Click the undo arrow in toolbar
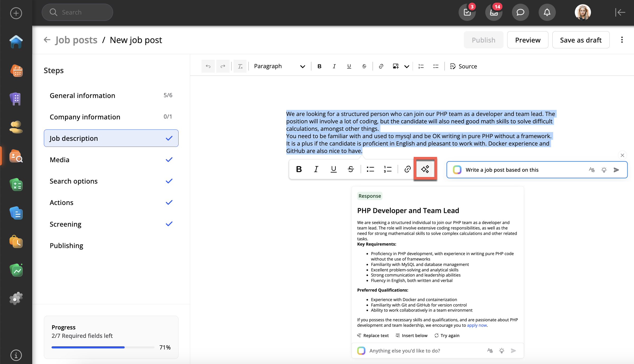The height and width of the screenshot is (364, 634). click(208, 66)
